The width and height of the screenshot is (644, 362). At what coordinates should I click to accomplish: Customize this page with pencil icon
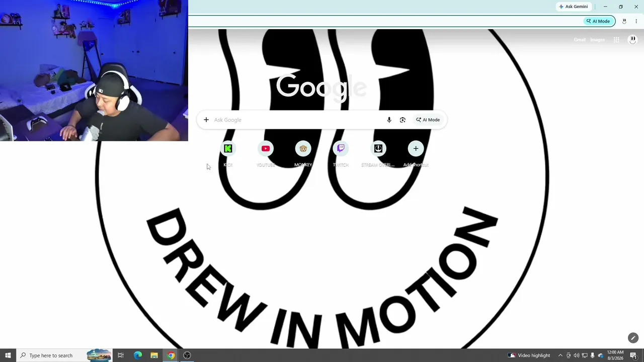pyautogui.click(x=633, y=338)
